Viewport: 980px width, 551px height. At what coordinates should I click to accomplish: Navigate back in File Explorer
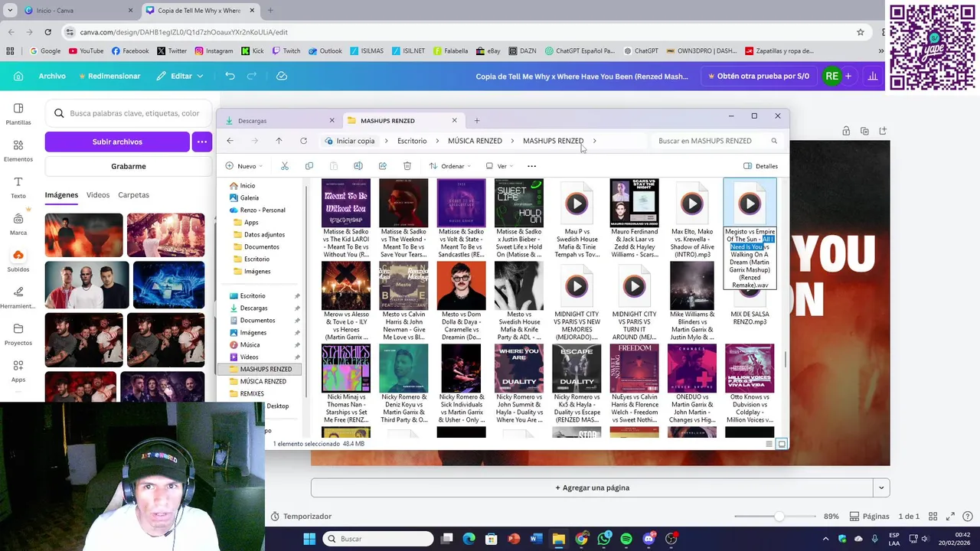(230, 141)
